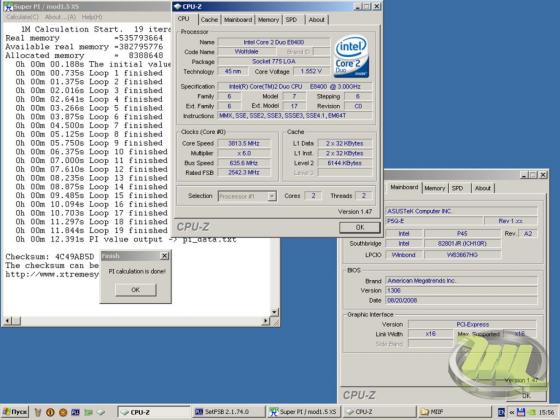Click the processor name Intel Core 2 Duo E8400

click(x=274, y=42)
